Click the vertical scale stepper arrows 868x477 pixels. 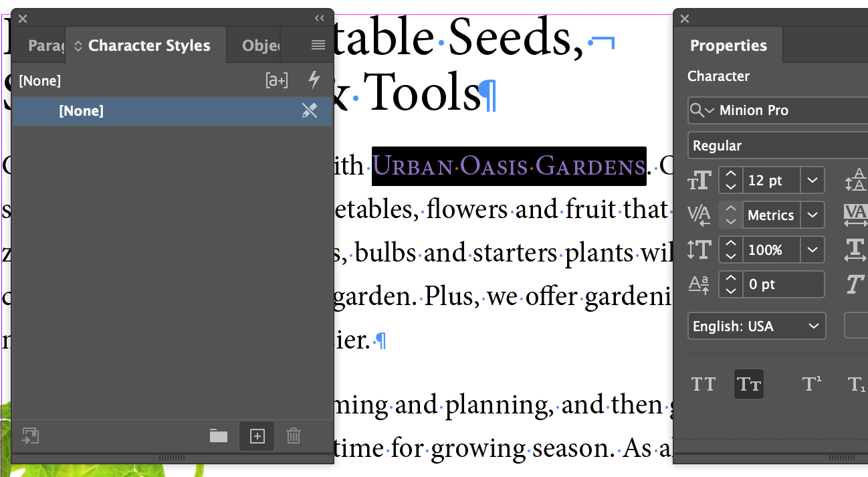point(731,250)
